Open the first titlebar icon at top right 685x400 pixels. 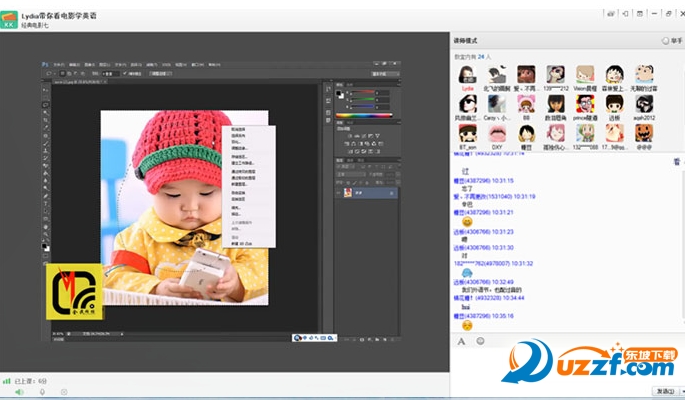pyautogui.click(x=611, y=14)
